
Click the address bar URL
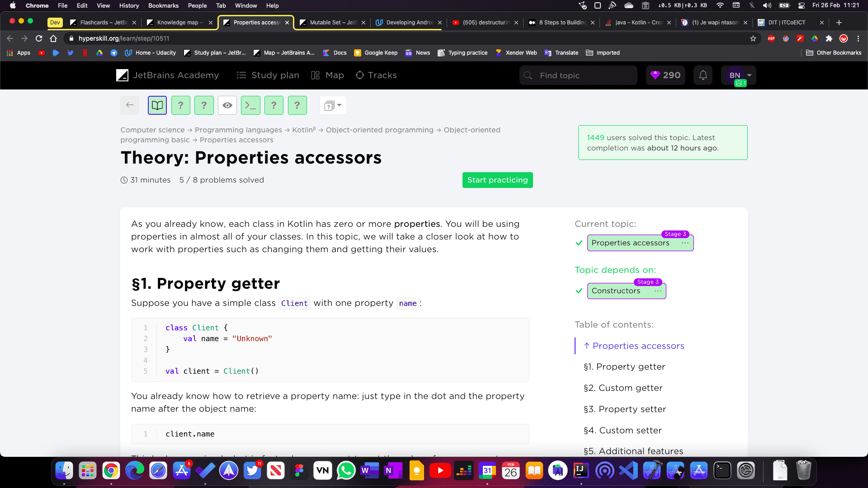click(124, 38)
